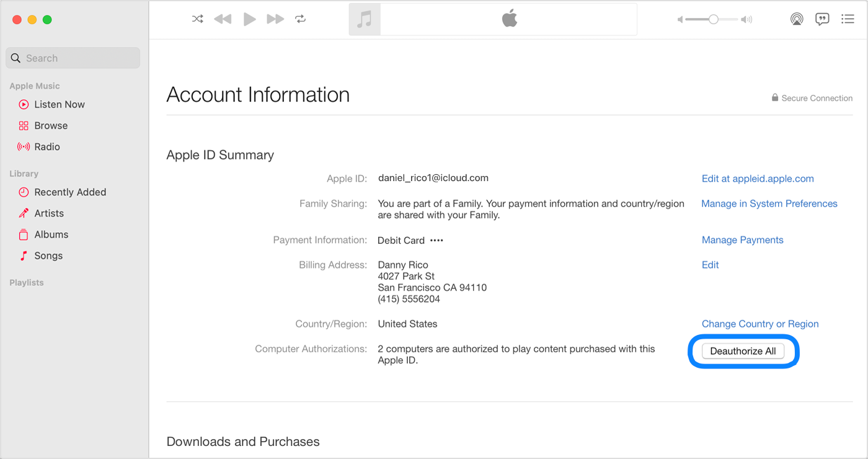Screen dimensions: 868x459
Task: Open the Edit at appleid.apple.com link
Action: coord(758,179)
